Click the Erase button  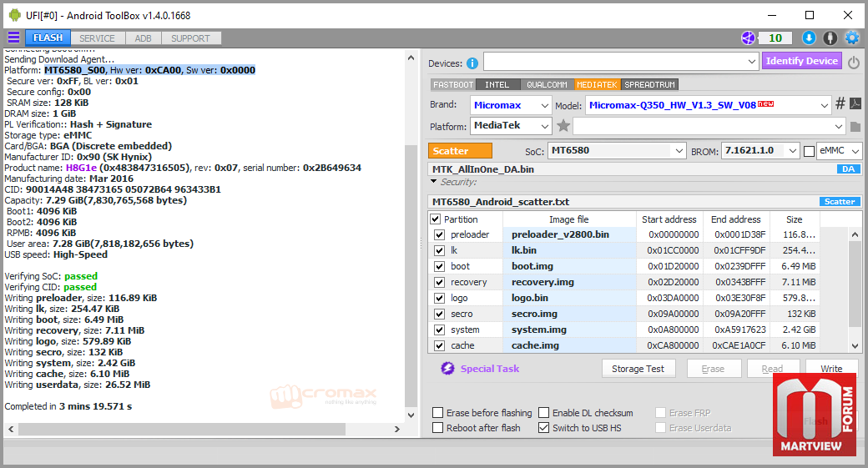click(713, 369)
